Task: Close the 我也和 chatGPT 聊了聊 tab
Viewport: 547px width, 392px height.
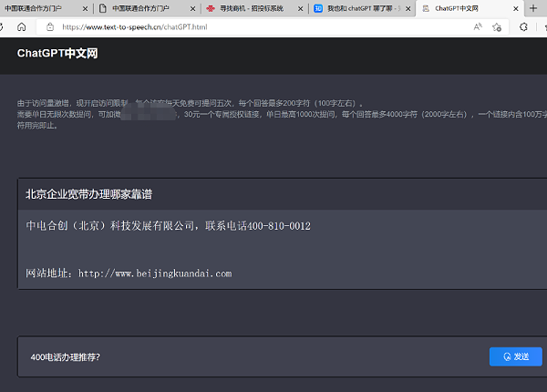Action: (408, 9)
